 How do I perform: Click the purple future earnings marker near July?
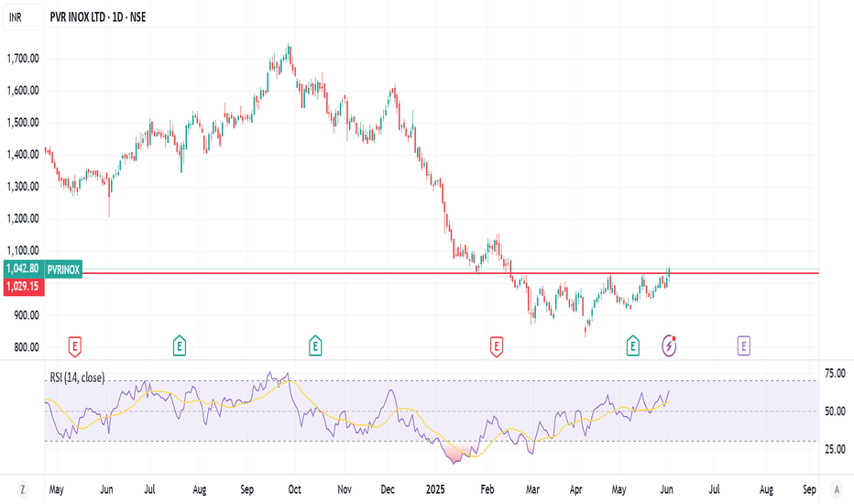tap(743, 345)
